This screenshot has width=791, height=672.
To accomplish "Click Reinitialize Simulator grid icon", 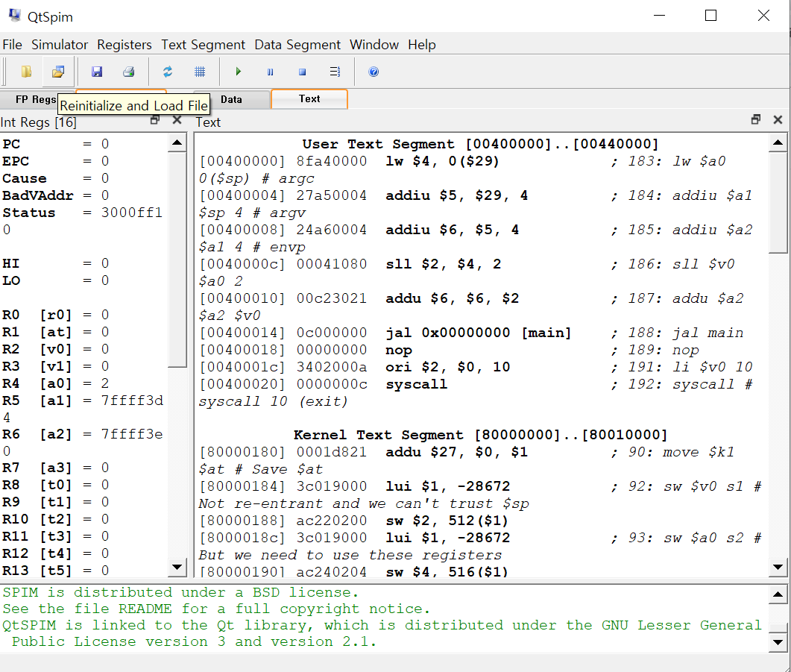I will (200, 72).
